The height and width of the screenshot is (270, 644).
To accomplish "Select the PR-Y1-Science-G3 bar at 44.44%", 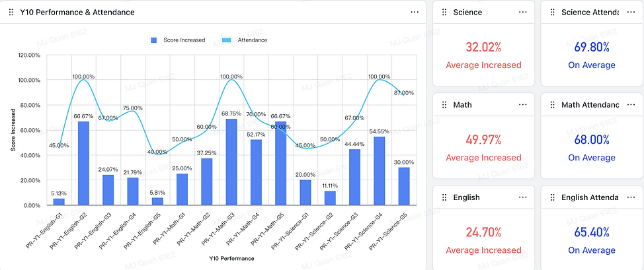I will (x=355, y=178).
